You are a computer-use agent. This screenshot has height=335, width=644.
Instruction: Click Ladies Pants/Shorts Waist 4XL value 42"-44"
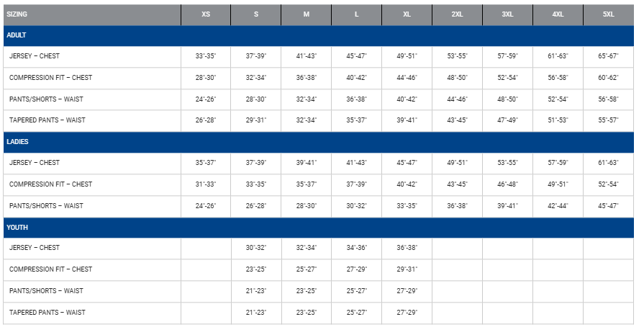[x=558, y=206]
